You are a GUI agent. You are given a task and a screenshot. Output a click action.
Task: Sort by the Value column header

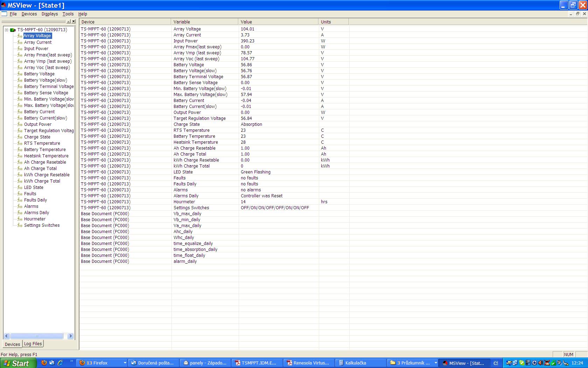pyautogui.click(x=278, y=22)
